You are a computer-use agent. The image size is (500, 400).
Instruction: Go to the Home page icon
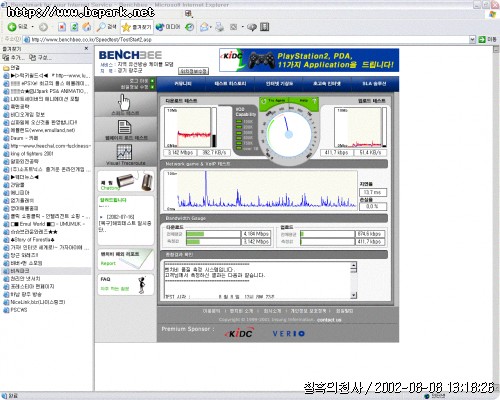(87, 27)
